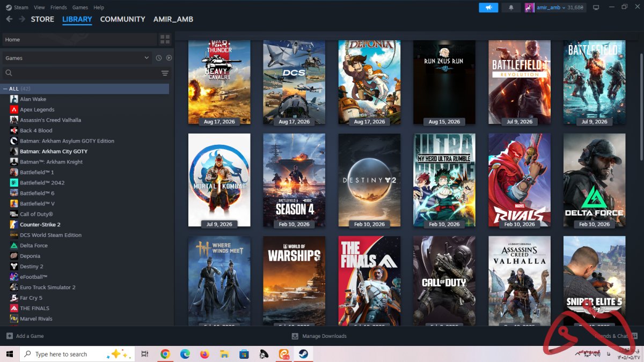The width and height of the screenshot is (644, 362).
Task: Click Add a Game
Action: [25, 336]
